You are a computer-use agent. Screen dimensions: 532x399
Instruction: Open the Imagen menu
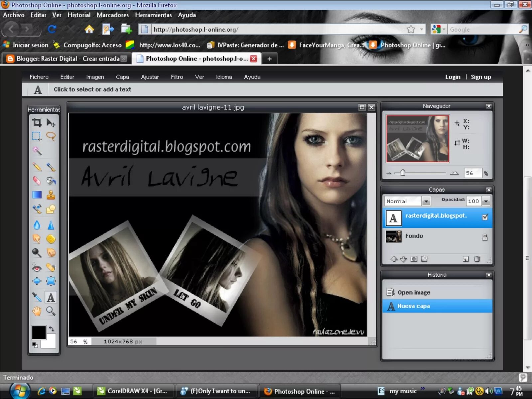(95, 77)
